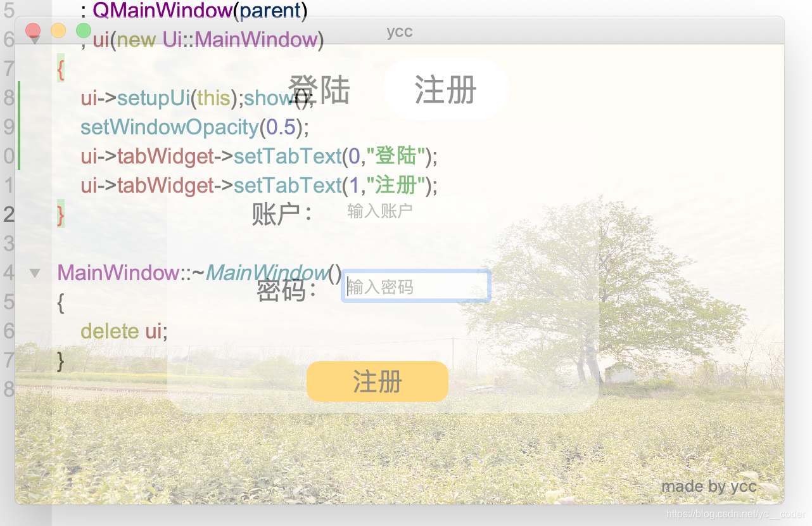812x526 pixels.
Task: Click QMainWindow(parent) code line
Action: (x=194, y=10)
